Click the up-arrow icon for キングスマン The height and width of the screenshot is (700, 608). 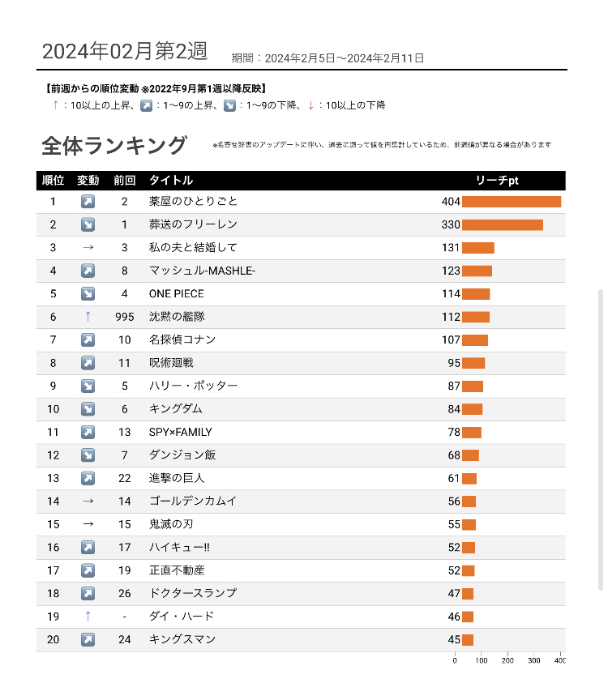[88, 639]
